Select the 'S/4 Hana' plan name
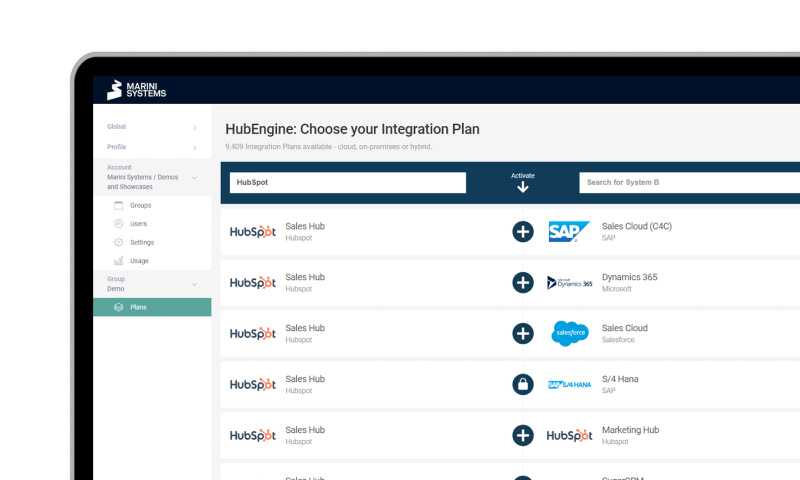 [x=620, y=379]
